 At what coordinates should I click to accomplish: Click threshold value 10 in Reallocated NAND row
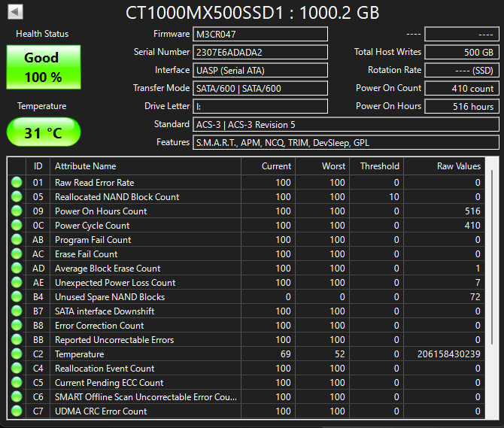click(x=394, y=196)
